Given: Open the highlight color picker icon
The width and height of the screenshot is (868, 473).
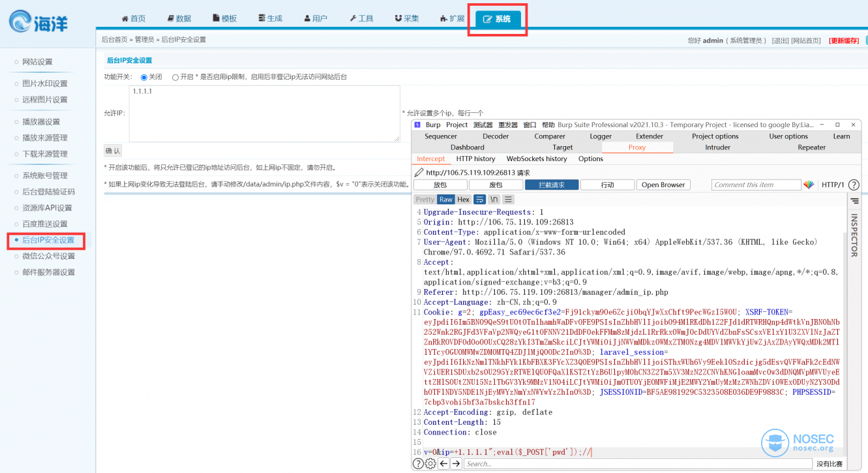Looking at the screenshot, I should point(809,185).
